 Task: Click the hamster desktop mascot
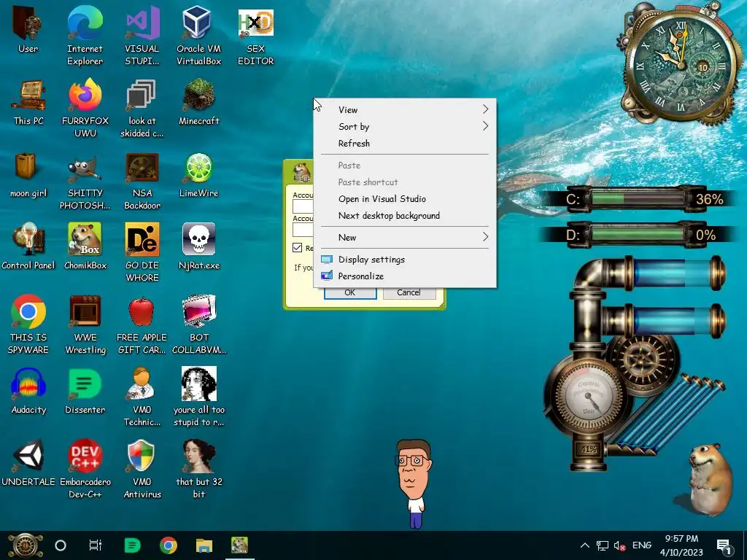(708, 478)
